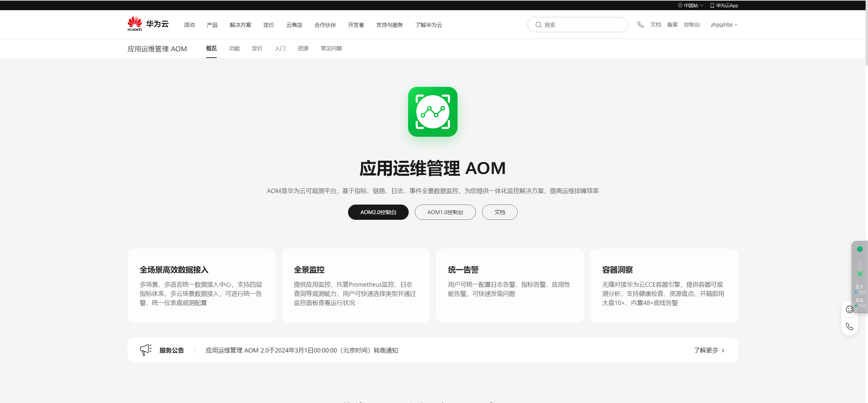Viewport: 868px width, 403px height.
Task: Expand the zhjsjzhbz account dropdown
Action: click(724, 25)
